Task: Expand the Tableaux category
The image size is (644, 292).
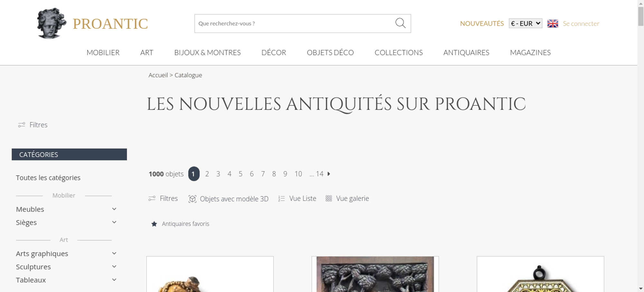Action: point(114,280)
